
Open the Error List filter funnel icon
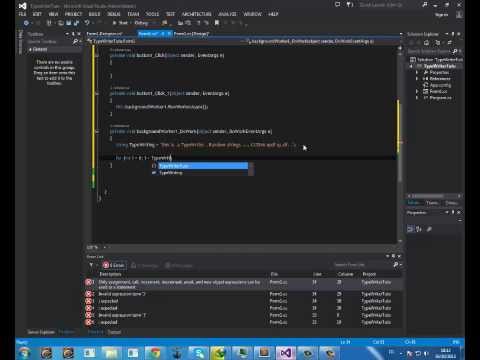click(91, 265)
